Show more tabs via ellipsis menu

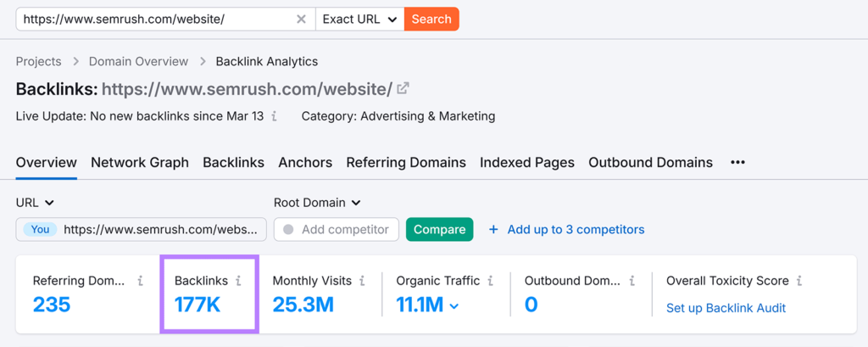point(737,162)
